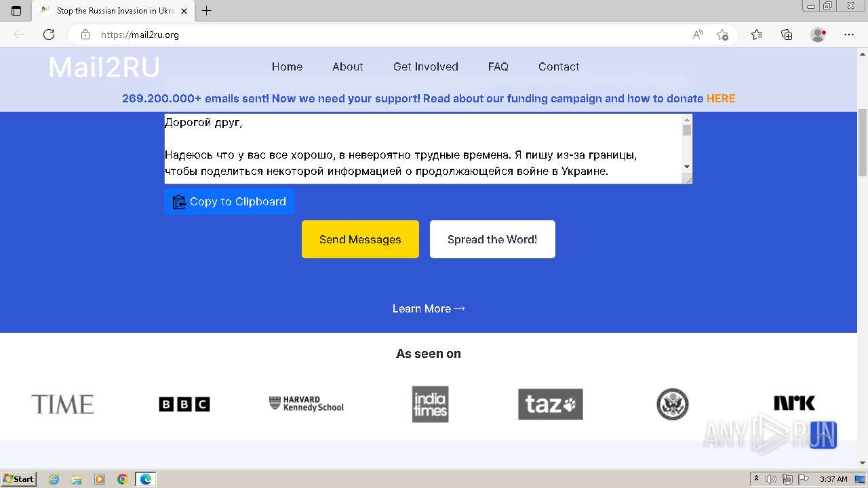
Task: Open Action Center flag icon
Action: [804, 479]
